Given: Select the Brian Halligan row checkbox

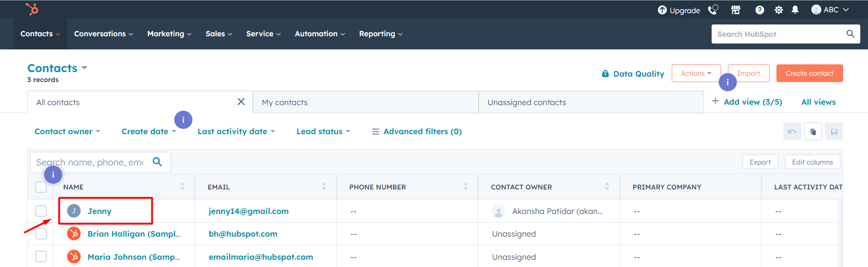Looking at the screenshot, I should tap(41, 233).
